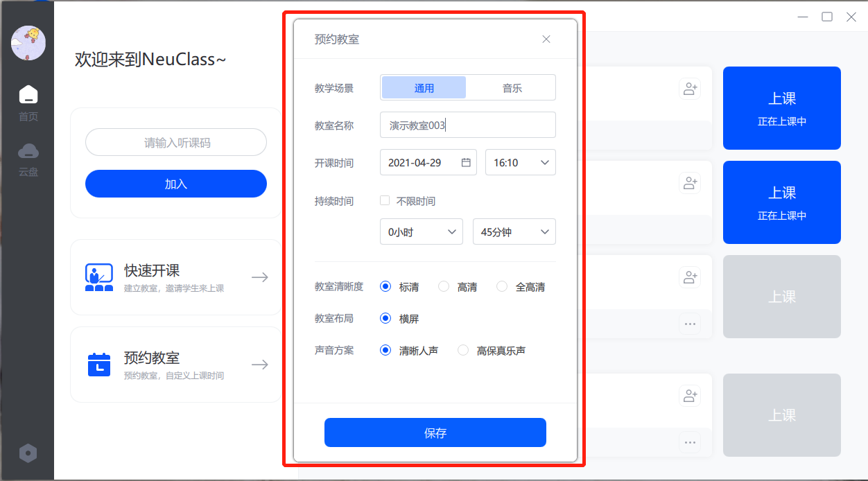Click 教室名称 input field 演示教室003
This screenshot has height=481, width=868.
[x=468, y=125]
